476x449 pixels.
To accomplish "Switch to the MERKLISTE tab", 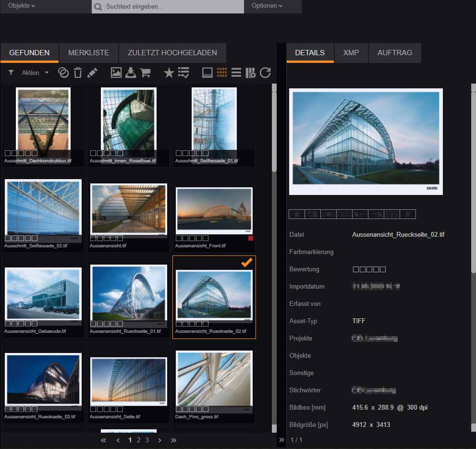I will (89, 53).
